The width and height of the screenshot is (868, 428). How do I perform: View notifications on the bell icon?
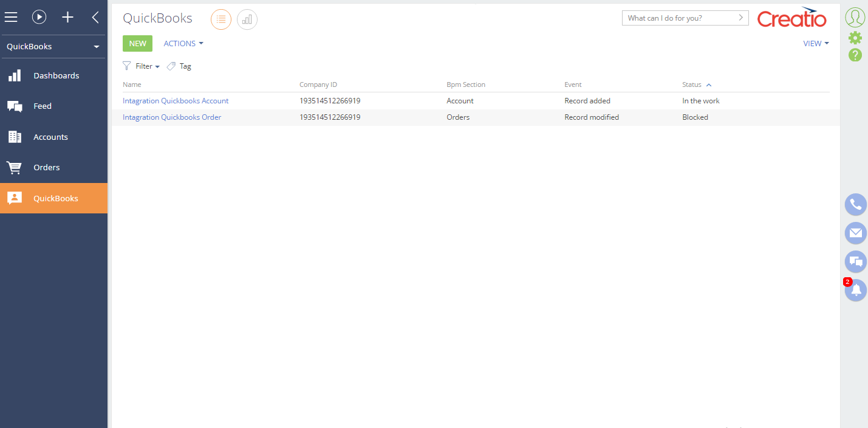855,290
